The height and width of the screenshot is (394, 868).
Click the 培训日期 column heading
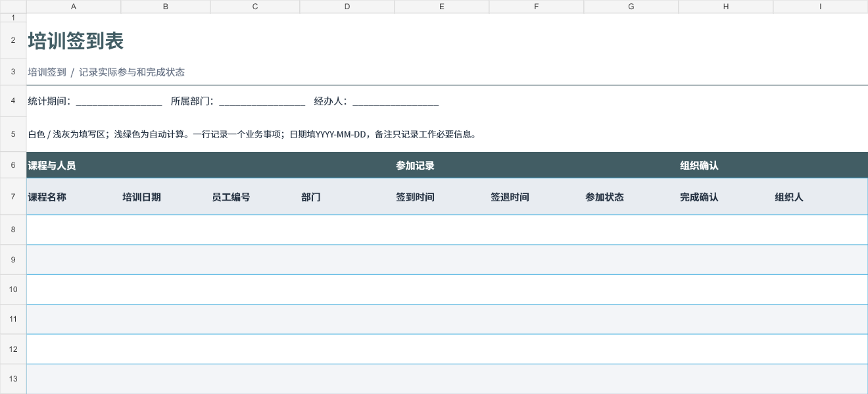point(141,197)
